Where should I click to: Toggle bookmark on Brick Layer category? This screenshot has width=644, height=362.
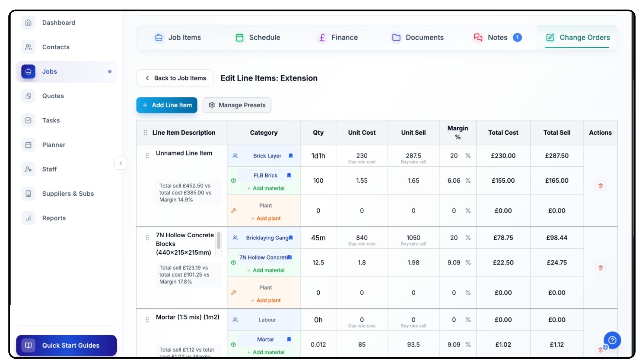pyautogui.click(x=291, y=156)
